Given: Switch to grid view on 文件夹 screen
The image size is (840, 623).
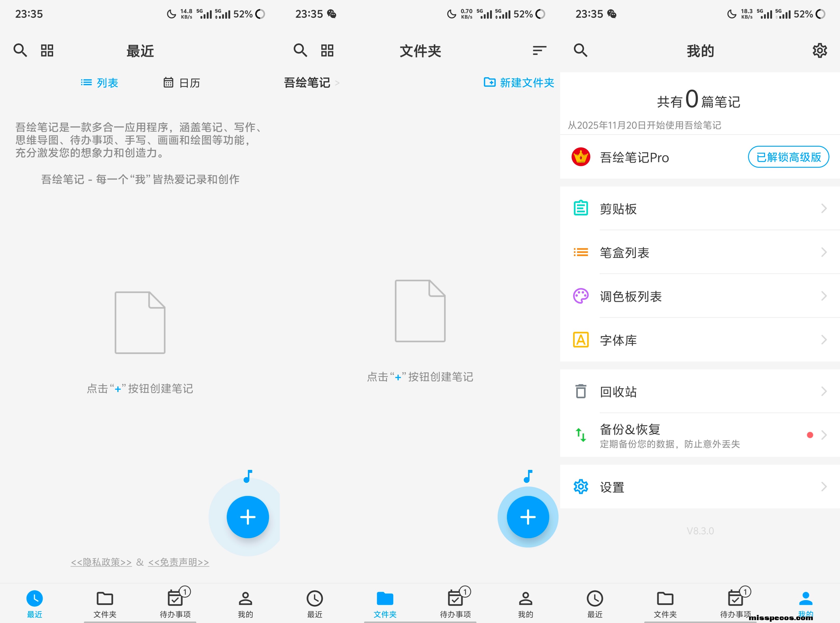Looking at the screenshot, I should point(327,51).
